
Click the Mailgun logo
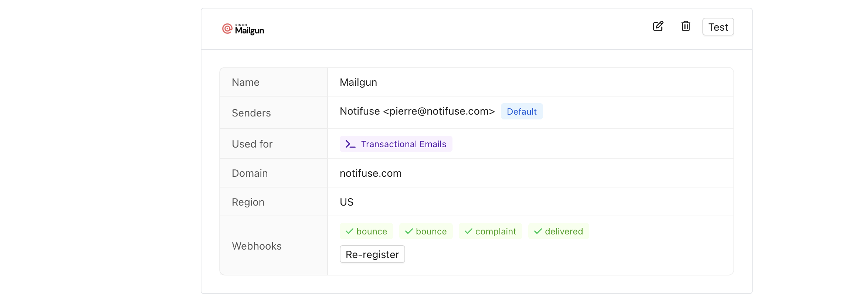click(x=243, y=29)
